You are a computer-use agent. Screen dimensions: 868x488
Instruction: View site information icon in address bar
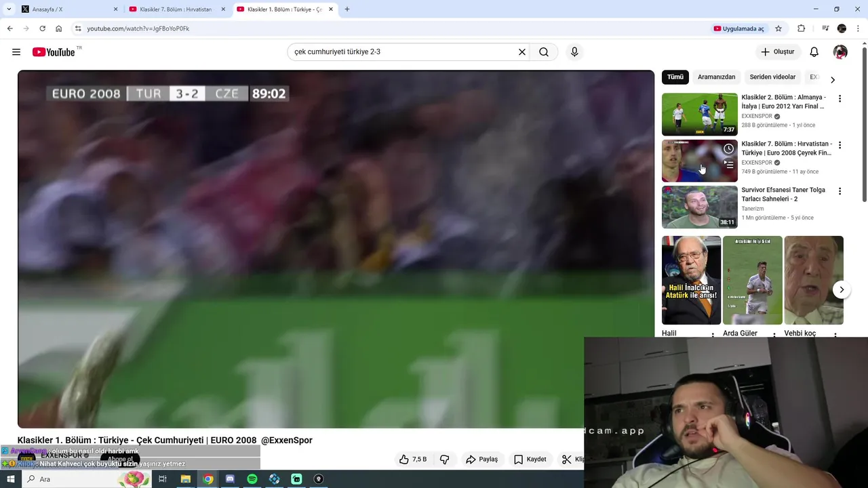tap(78, 28)
